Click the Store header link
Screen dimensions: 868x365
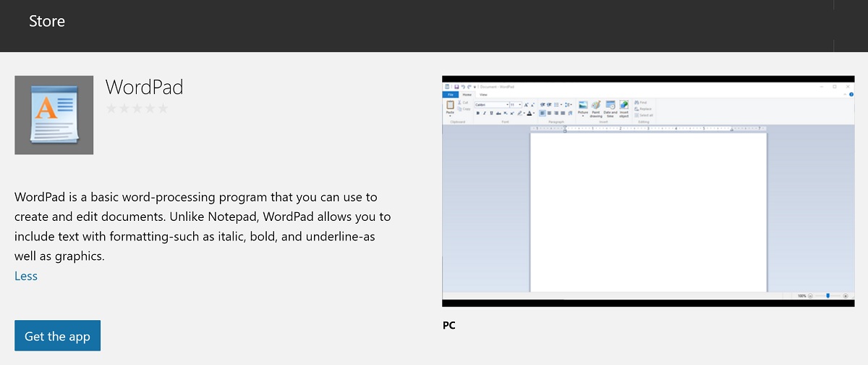(x=47, y=21)
